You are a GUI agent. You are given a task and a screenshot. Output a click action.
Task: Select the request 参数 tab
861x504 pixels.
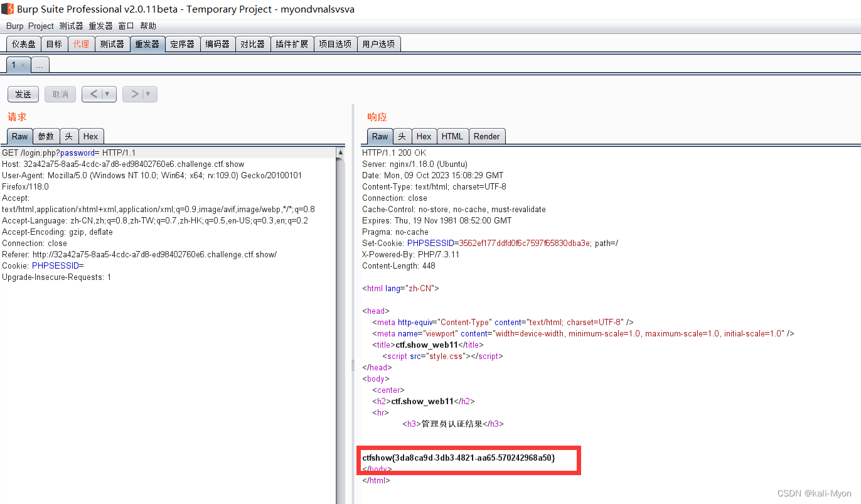tap(46, 136)
